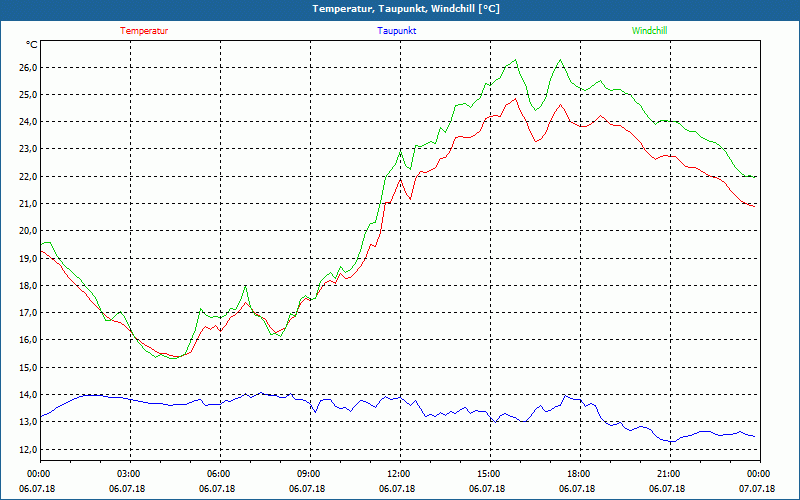The width and height of the screenshot is (800, 500).
Task: Click the 15,0 y-axis value
Action: point(28,367)
